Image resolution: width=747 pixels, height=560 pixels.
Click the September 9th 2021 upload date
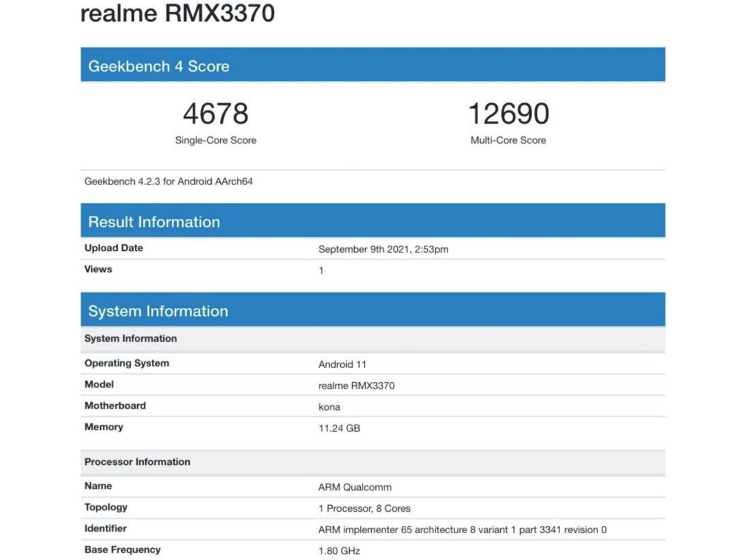(x=383, y=249)
